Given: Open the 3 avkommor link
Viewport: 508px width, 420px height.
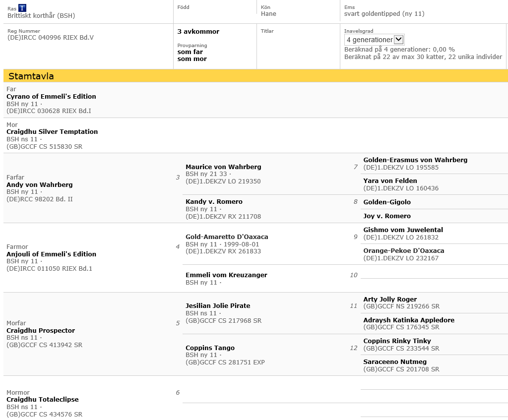Looking at the screenshot, I should click(198, 31).
